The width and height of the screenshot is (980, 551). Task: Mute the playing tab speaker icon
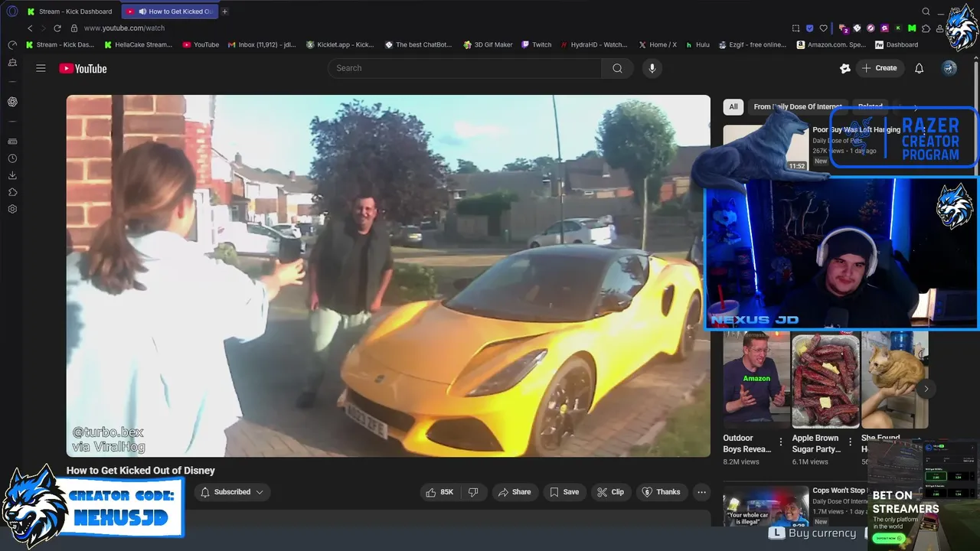(142, 11)
